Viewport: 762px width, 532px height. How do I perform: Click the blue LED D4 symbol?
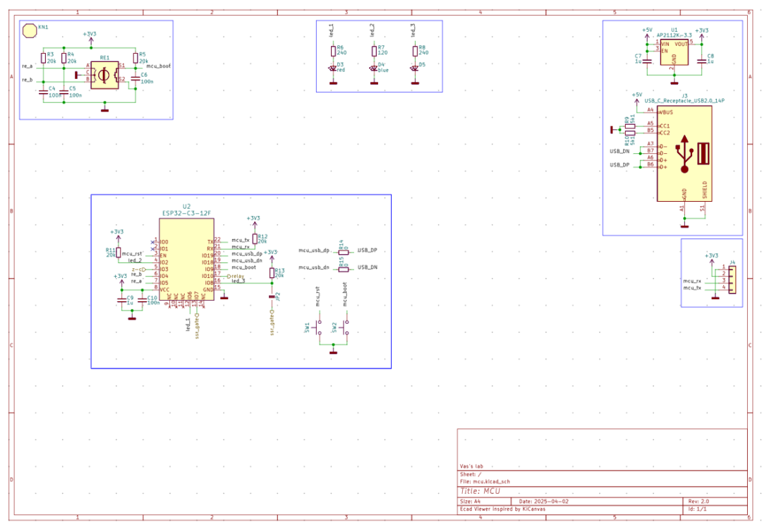[x=374, y=68]
